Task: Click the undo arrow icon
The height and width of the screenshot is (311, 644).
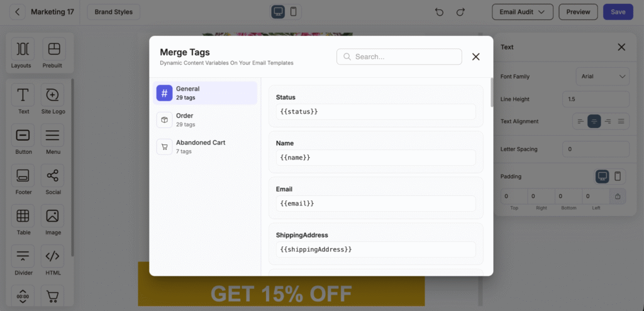Action: click(440, 12)
